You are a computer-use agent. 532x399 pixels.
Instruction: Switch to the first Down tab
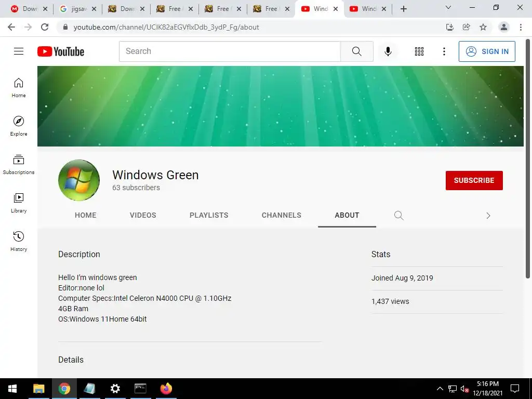[x=29, y=9]
